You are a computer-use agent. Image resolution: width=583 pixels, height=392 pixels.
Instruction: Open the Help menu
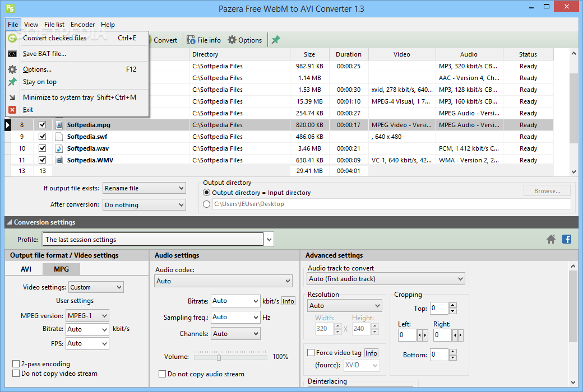(x=108, y=25)
